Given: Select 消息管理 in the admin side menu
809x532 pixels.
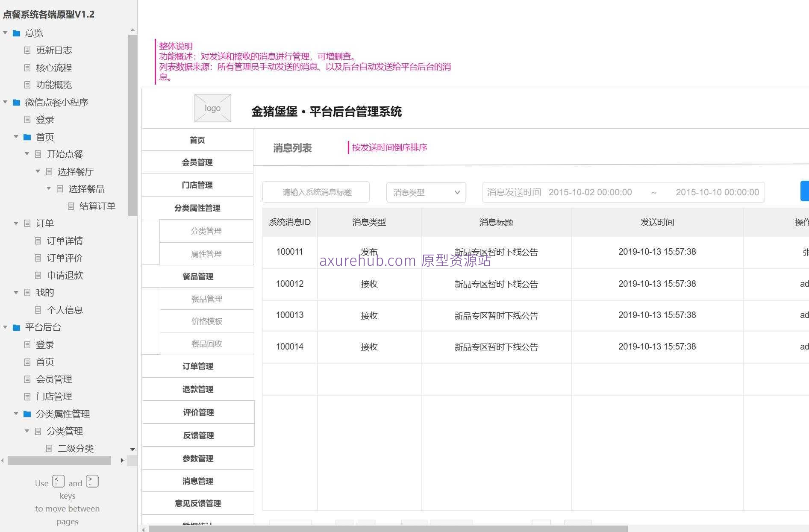Looking at the screenshot, I should click(x=198, y=481).
